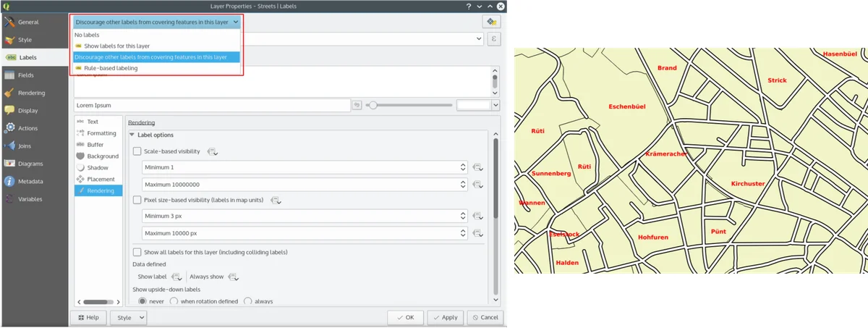Select the 'always' upside-down labels radio button
This screenshot has height=328, width=868.
(x=248, y=301)
